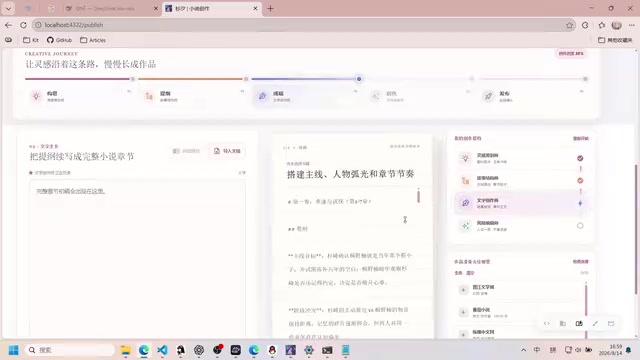
Task: Expand the small arrow on the polish stage card
Action: coord(468,91)
